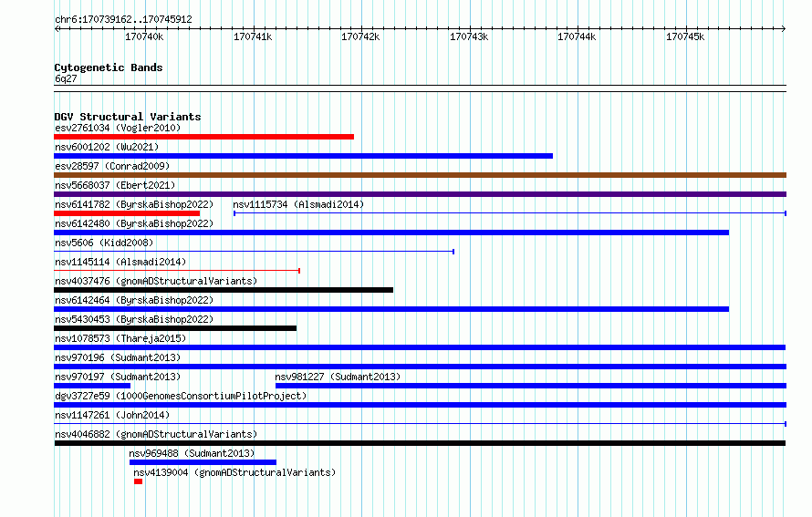Screen dimensions: 812x517
Task: Open nsv6142480 (ByrskaBishop2022) label
Action: [x=134, y=223]
